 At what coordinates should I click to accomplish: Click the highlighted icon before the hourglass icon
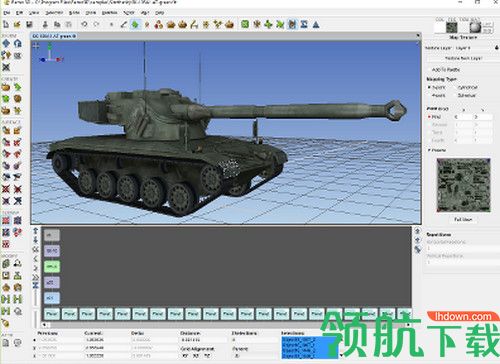pos(292,24)
